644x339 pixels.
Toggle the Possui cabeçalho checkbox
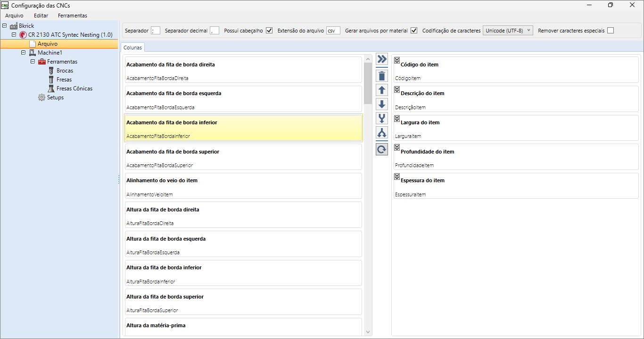coord(269,31)
